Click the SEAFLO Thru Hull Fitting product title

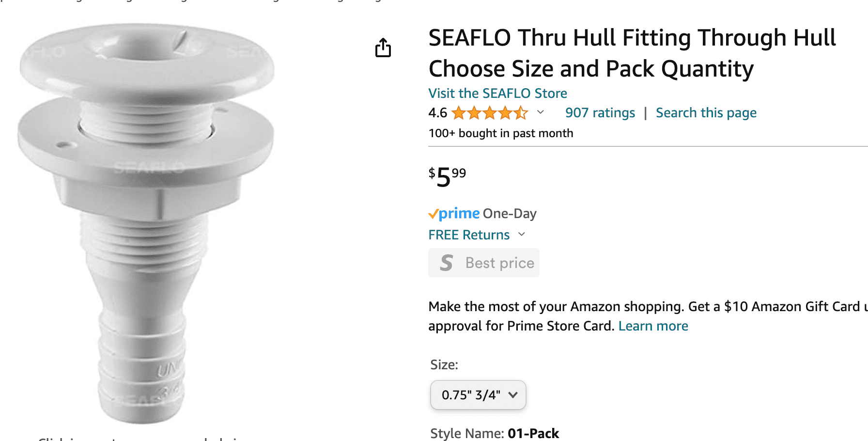(632, 53)
